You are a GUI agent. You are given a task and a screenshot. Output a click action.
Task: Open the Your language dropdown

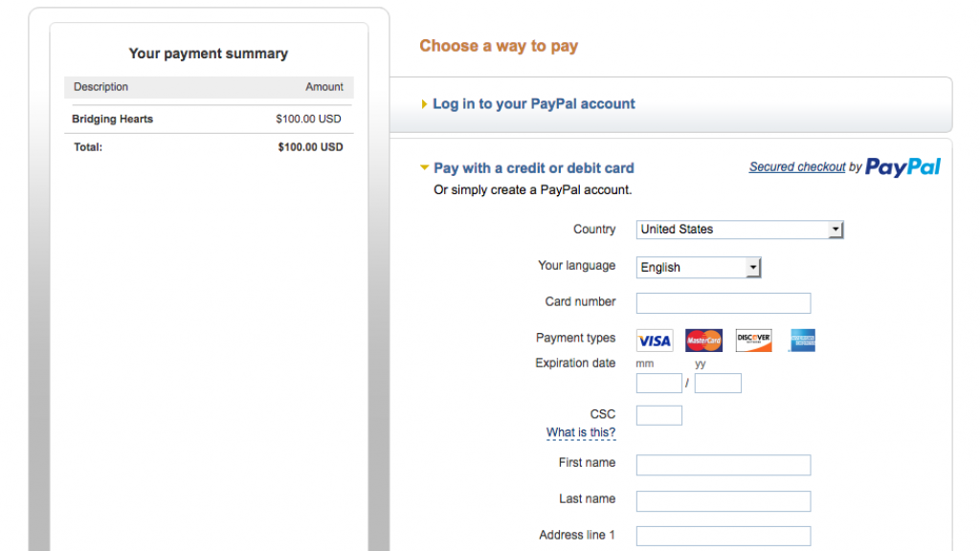(698, 268)
